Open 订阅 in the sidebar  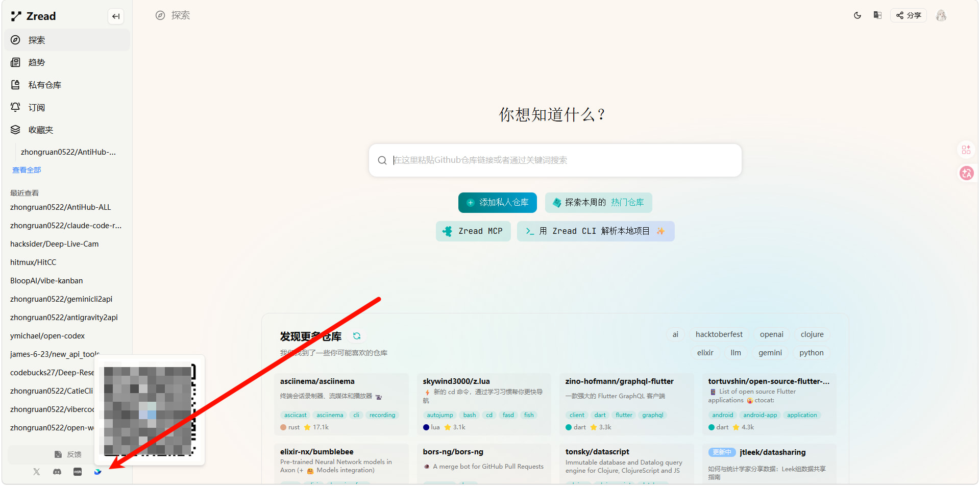(x=67, y=107)
